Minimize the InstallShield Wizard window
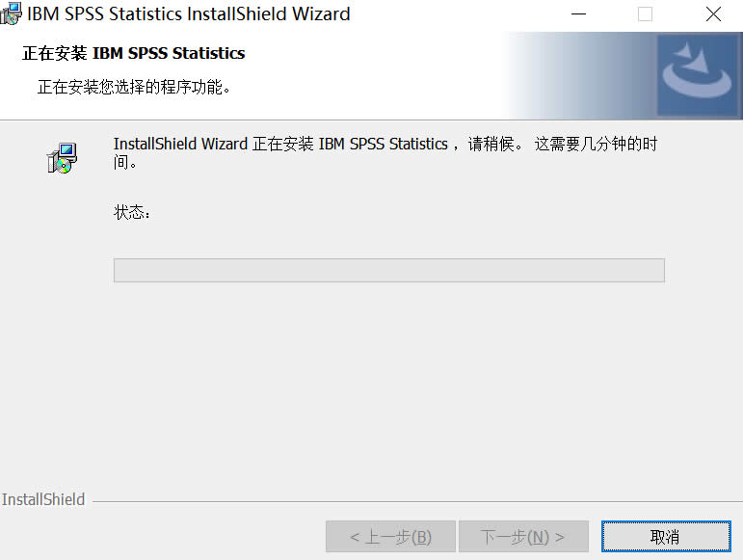Image resolution: width=743 pixels, height=560 pixels. (578, 14)
